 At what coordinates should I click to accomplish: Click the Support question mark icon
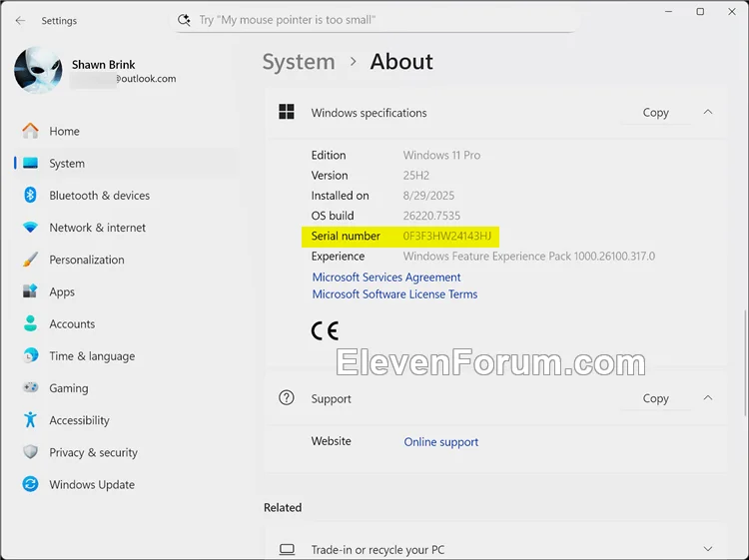tap(287, 397)
